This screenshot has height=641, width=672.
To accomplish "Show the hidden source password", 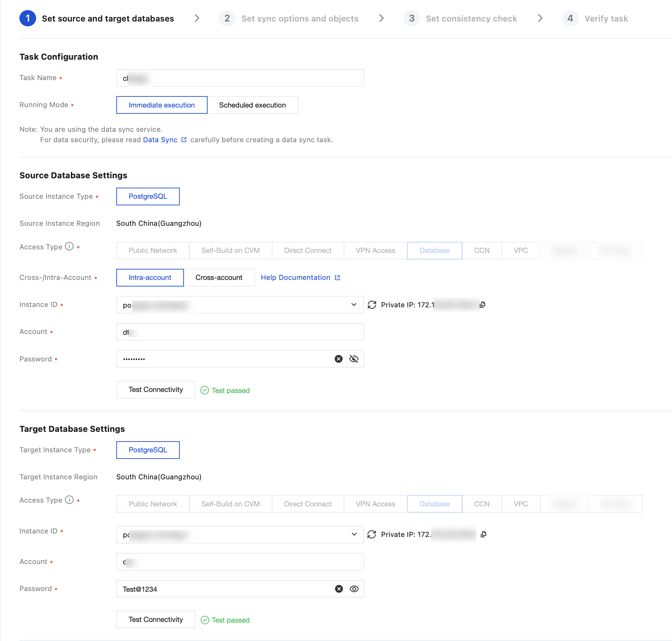I will (354, 359).
